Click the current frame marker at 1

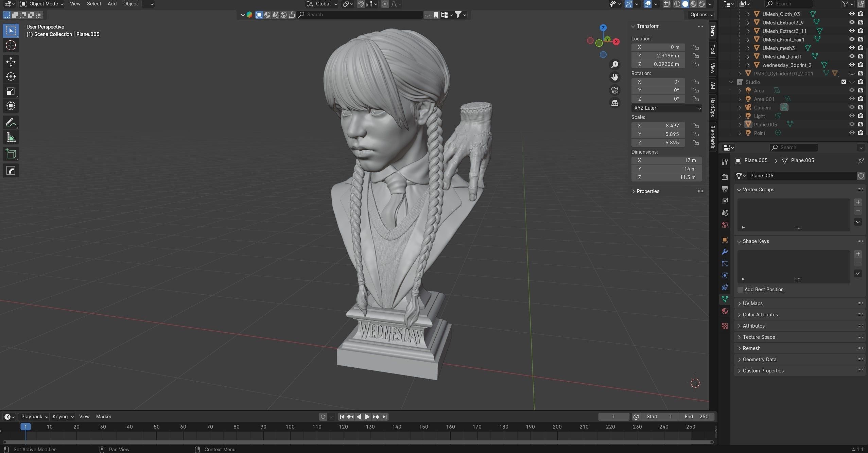click(x=25, y=426)
